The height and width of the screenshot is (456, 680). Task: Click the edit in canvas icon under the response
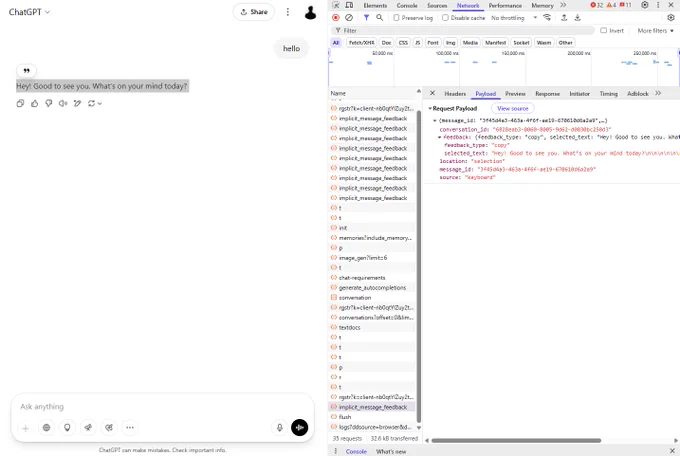coord(77,103)
